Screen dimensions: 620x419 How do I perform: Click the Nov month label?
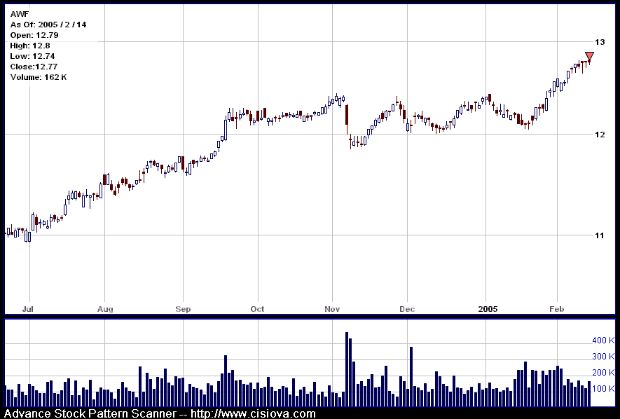tap(332, 309)
